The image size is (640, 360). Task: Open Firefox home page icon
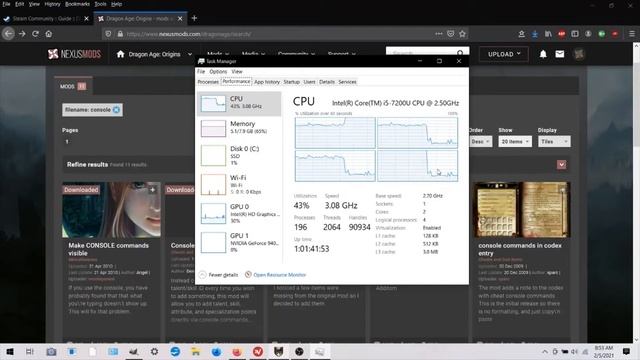[x=49, y=34]
